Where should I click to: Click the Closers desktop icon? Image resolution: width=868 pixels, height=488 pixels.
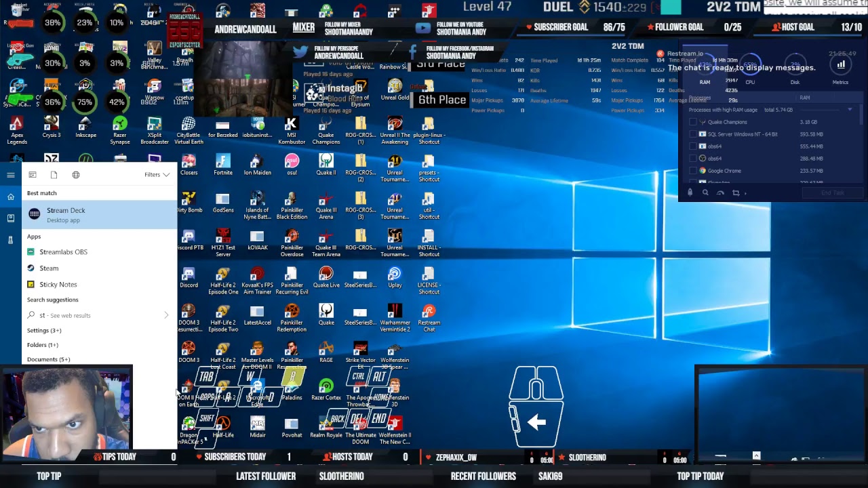(x=189, y=165)
